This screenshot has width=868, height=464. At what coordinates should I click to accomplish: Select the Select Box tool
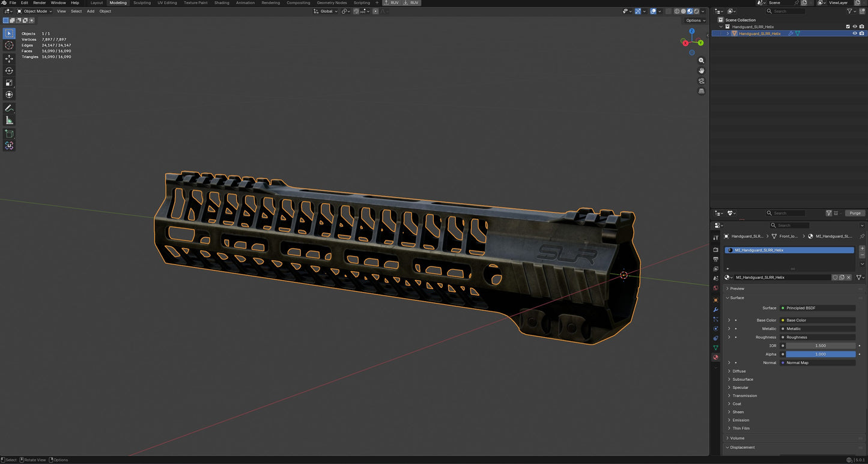click(x=9, y=33)
